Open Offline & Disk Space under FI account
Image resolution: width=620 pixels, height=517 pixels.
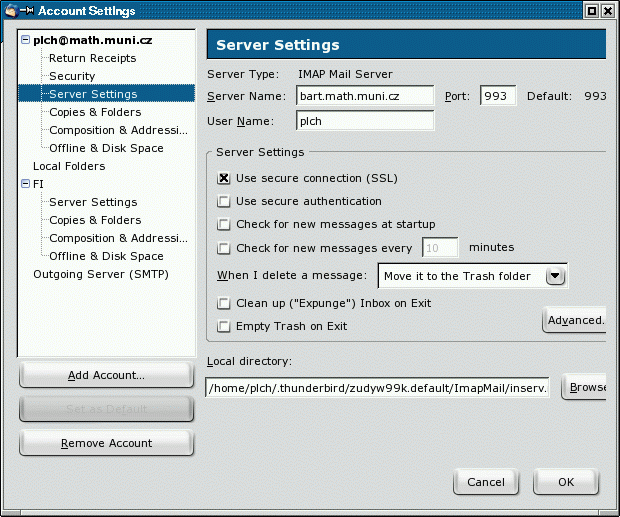(106, 256)
